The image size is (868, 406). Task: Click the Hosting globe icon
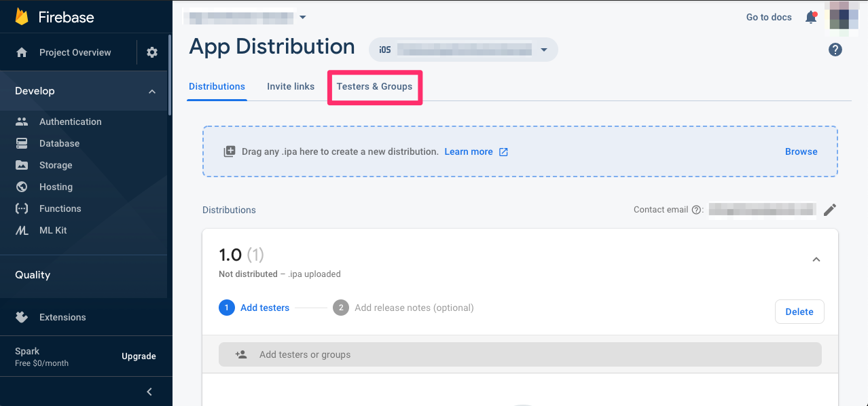point(22,187)
